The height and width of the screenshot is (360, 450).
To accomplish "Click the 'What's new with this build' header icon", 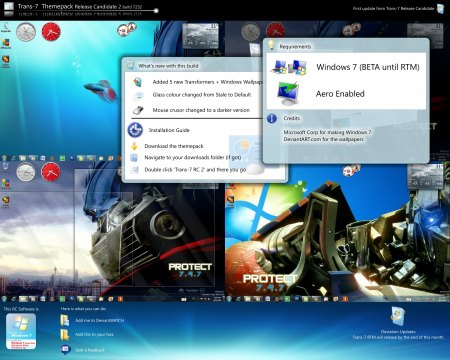I will click(131, 65).
